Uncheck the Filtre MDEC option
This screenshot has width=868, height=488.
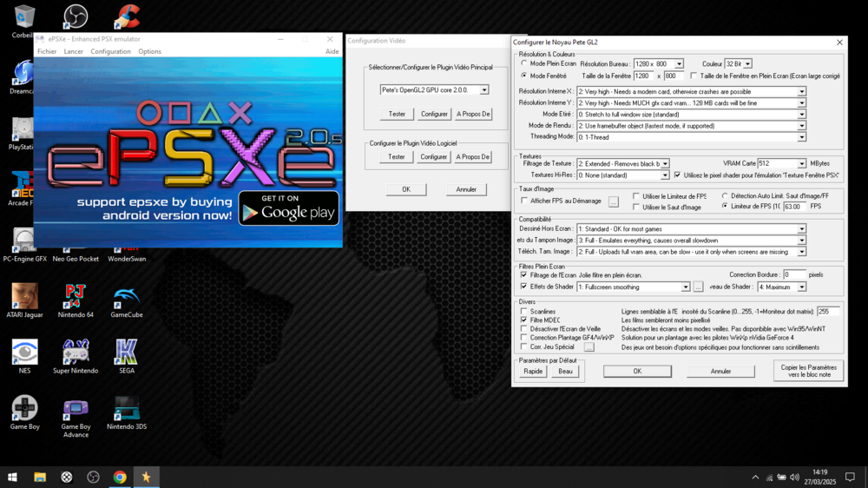(524, 320)
